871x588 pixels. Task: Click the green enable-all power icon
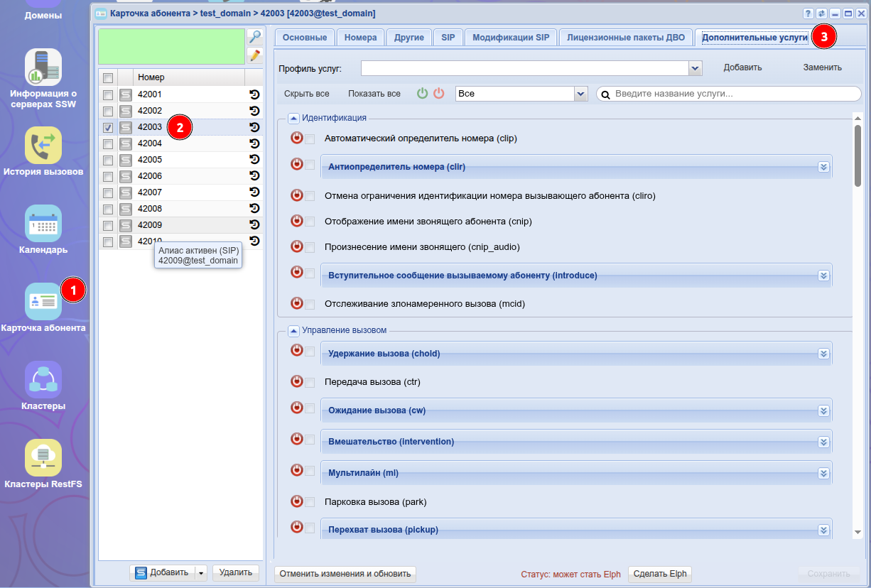pyautogui.click(x=423, y=94)
